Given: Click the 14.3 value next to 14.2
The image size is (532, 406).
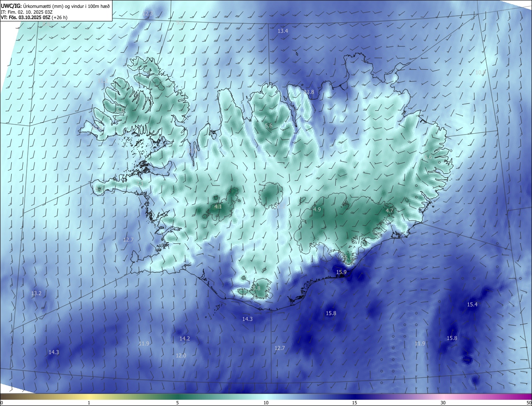Looking at the screenshot, I should [247, 319].
